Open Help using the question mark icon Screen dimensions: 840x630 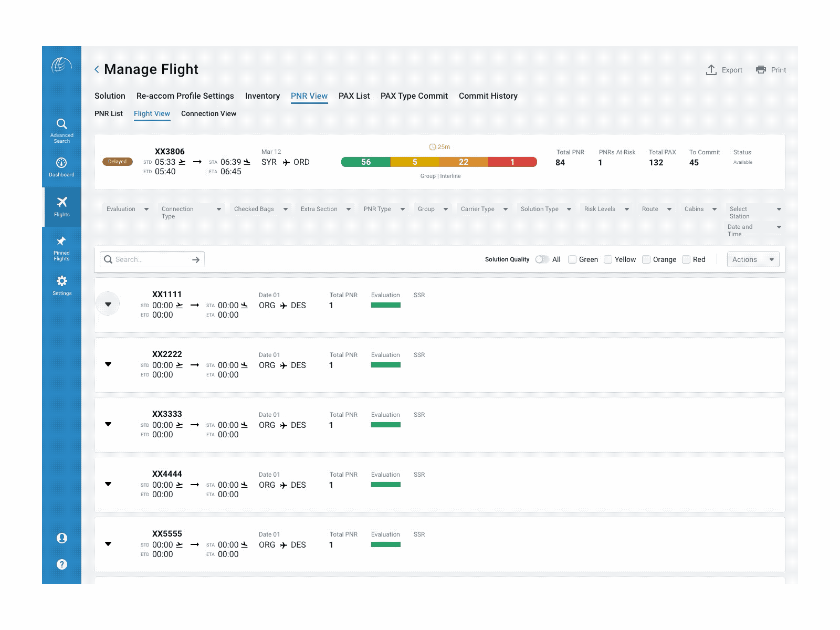coord(61,564)
